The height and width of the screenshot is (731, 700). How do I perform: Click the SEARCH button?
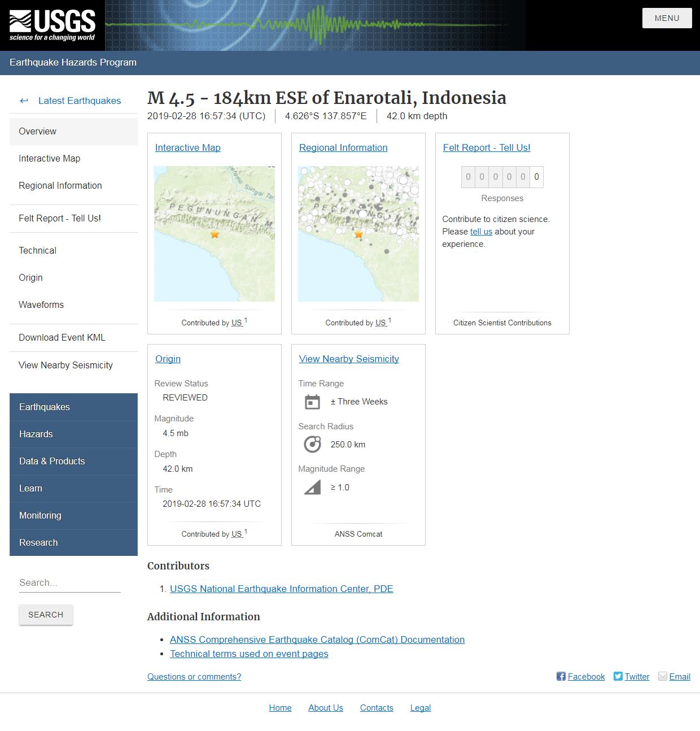[46, 615]
